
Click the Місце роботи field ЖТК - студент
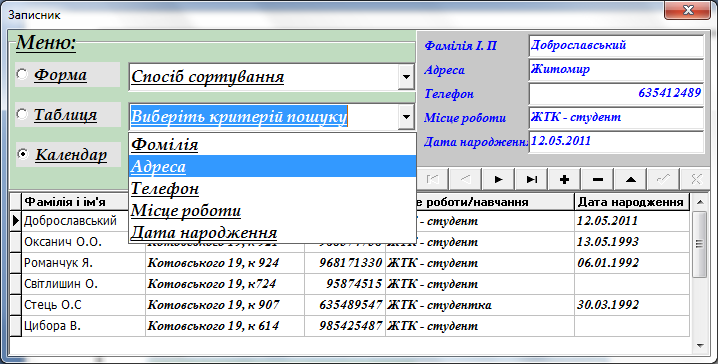coord(616,118)
